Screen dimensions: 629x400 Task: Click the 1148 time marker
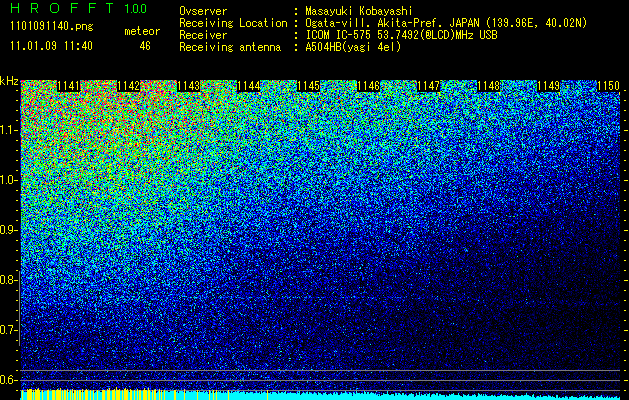[489, 86]
